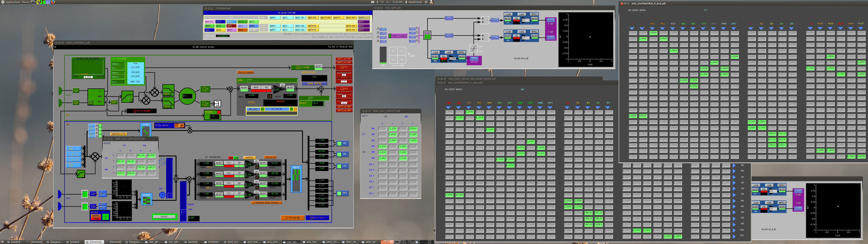Image resolution: width=868 pixels, height=244 pixels.
Task: Open the QPD A display icon
Action: pos(93,194)
